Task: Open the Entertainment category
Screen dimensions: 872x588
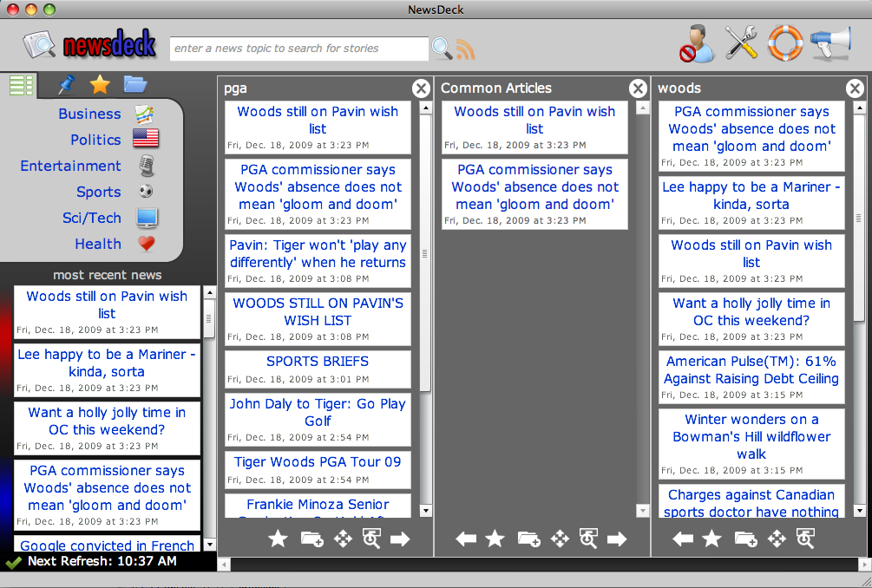Action: (x=70, y=167)
